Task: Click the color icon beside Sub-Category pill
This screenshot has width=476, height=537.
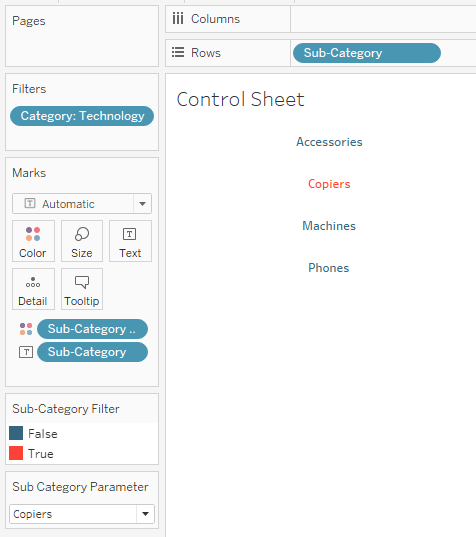Action: 26,329
